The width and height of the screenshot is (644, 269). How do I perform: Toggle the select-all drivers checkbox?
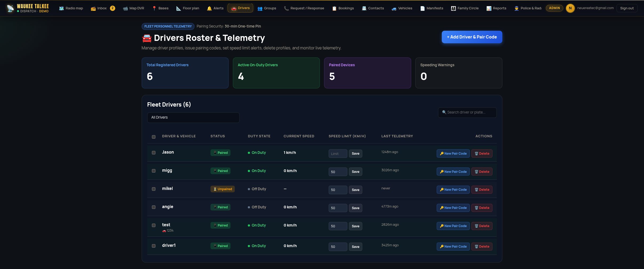pyautogui.click(x=154, y=137)
